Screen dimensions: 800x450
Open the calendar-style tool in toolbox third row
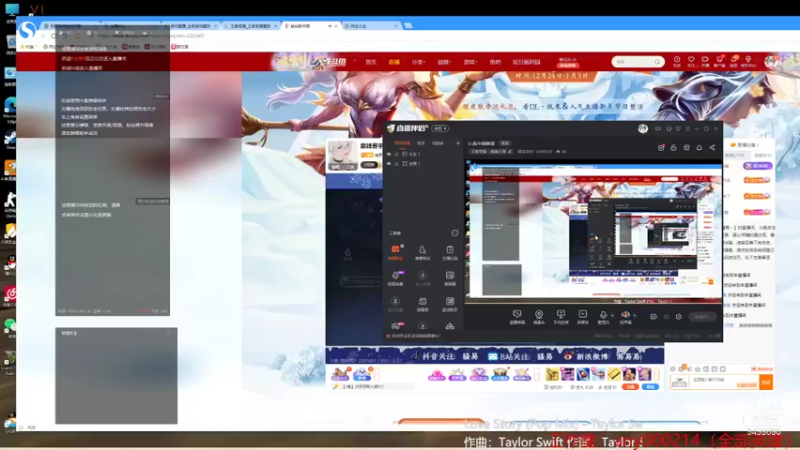click(x=422, y=304)
